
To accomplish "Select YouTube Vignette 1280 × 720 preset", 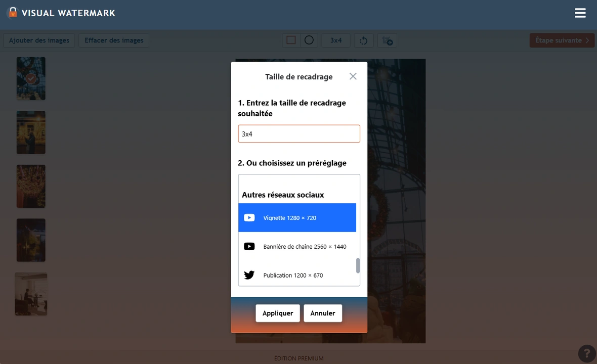I will tap(297, 218).
